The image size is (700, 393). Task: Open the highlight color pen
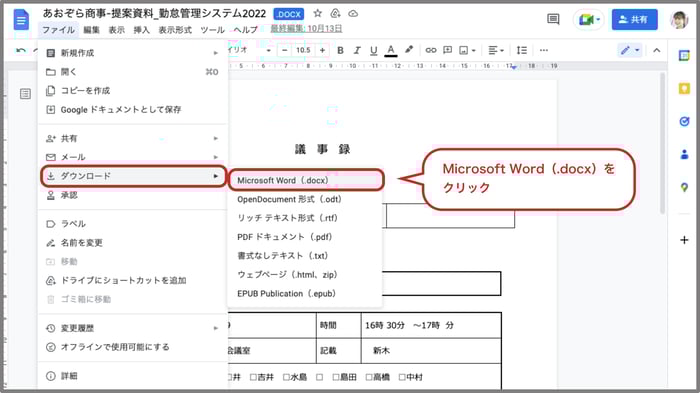click(408, 50)
